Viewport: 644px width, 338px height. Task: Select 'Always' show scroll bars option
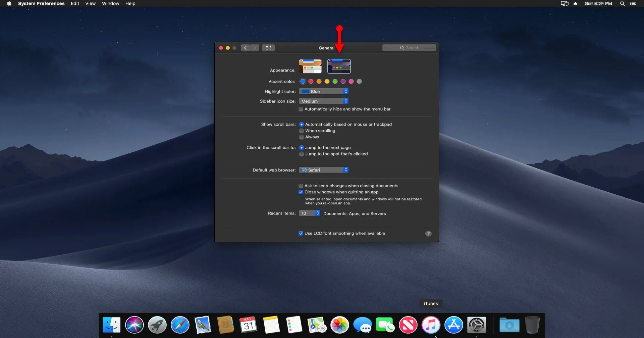[x=302, y=137]
